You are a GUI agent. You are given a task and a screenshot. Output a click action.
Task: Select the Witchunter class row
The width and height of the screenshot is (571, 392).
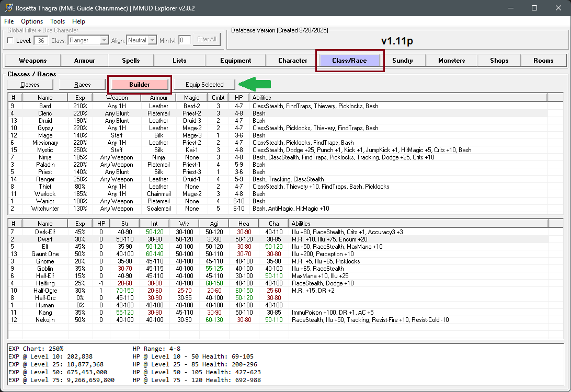click(45, 209)
